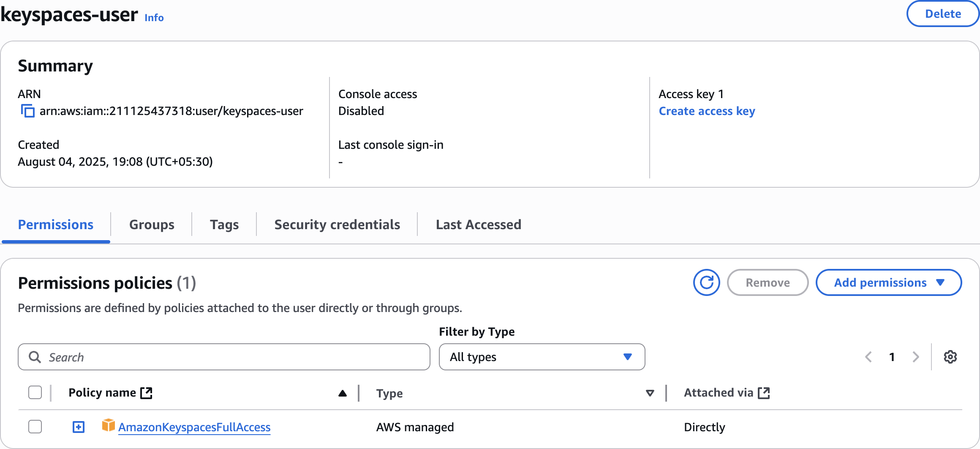
Task: Click the Console access 'Disabled' value
Action: (361, 111)
